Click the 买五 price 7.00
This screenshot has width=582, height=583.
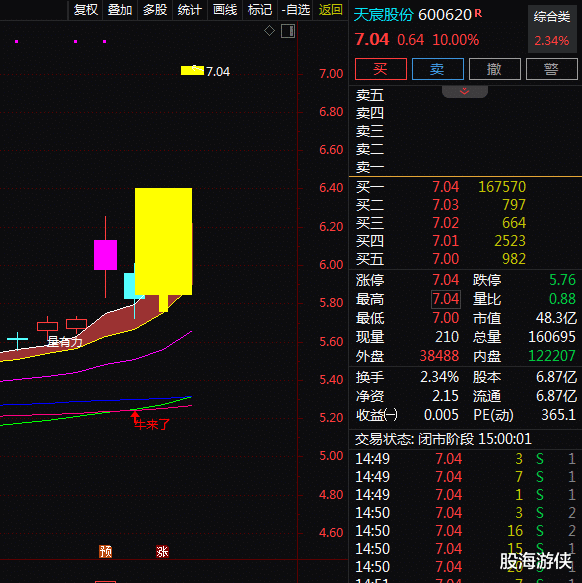[446, 259]
